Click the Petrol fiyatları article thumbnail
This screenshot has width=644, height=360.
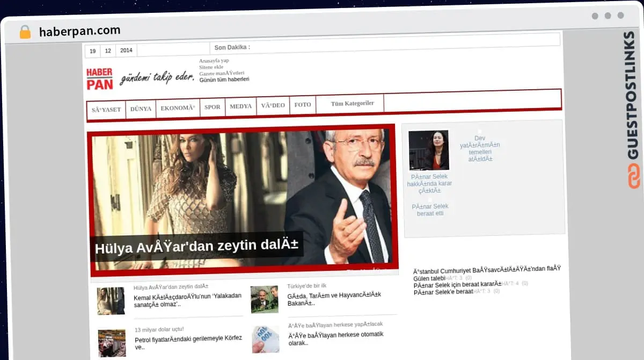(112, 343)
